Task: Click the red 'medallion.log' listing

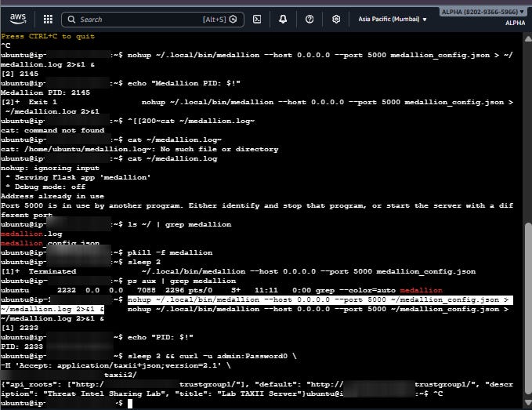Action: point(31,234)
